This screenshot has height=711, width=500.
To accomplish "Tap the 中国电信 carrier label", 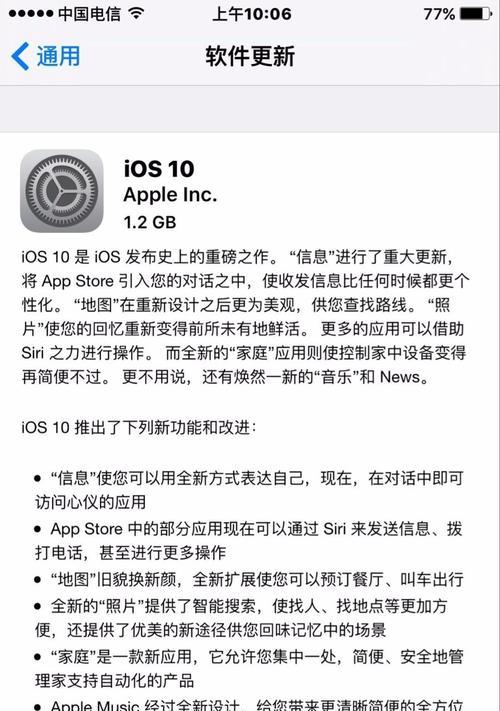I will click(89, 14).
